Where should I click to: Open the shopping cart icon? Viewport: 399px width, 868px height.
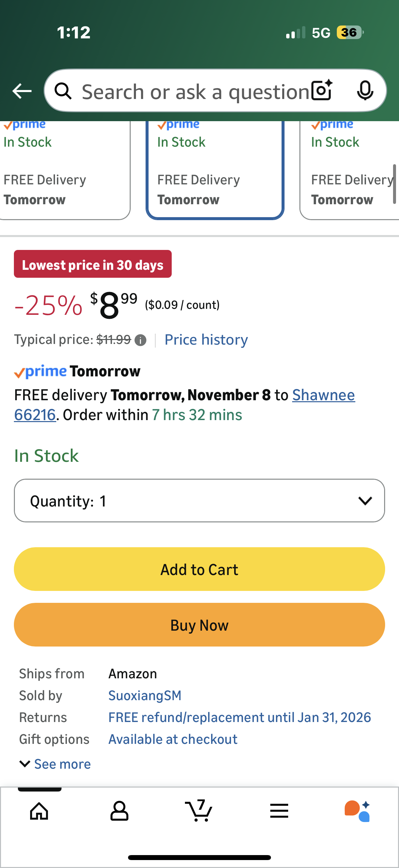click(x=199, y=811)
